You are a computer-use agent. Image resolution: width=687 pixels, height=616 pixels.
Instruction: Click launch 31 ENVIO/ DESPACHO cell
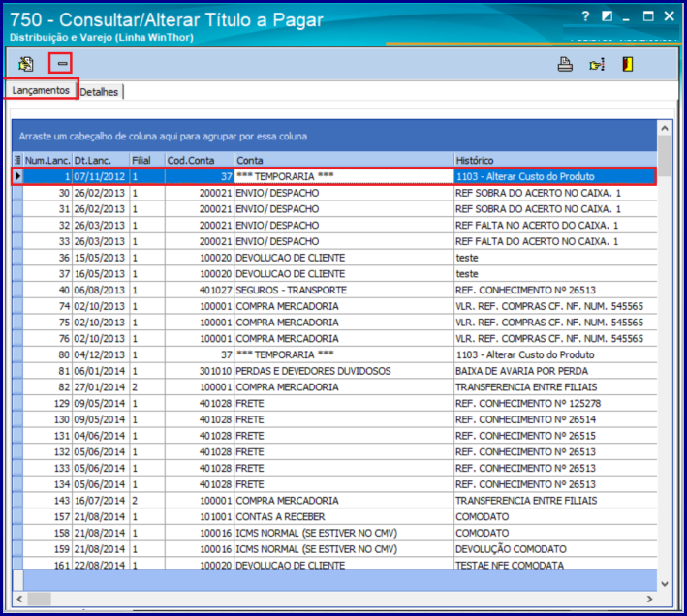(x=344, y=209)
